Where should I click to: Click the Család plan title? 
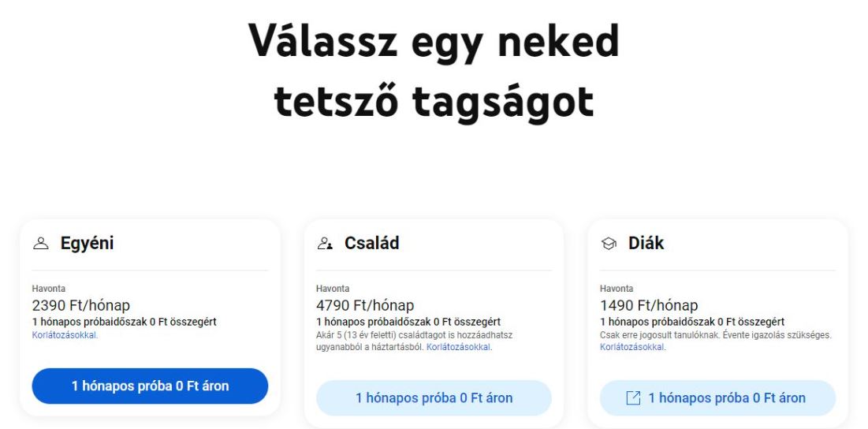(372, 244)
